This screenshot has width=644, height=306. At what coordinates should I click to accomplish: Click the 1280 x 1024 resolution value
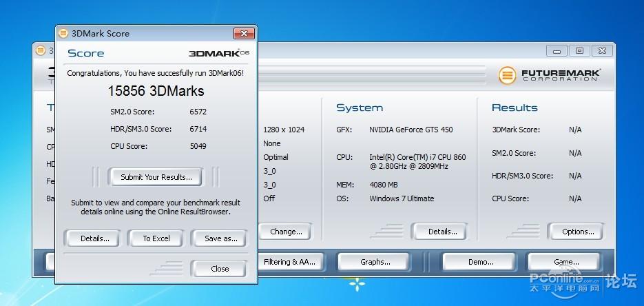284,130
